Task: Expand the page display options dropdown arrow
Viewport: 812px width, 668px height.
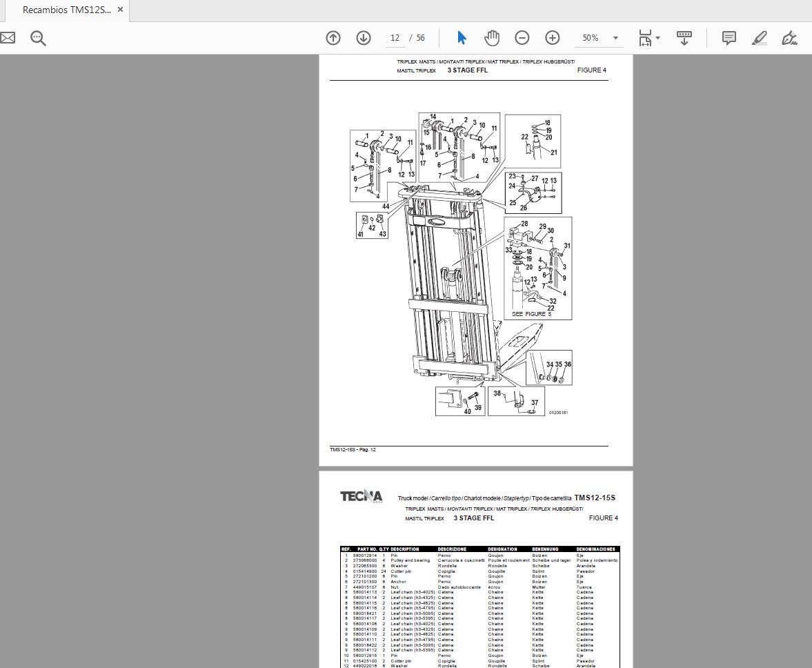Action: point(658,38)
